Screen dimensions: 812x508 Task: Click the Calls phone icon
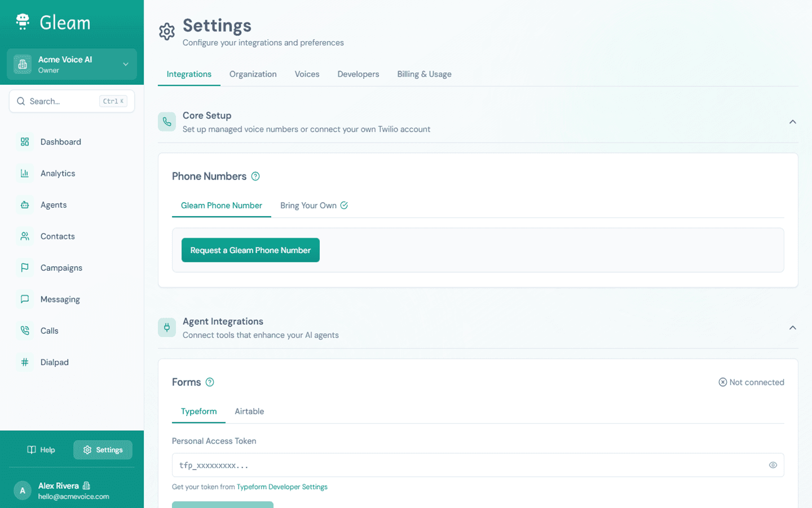[25, 331]
